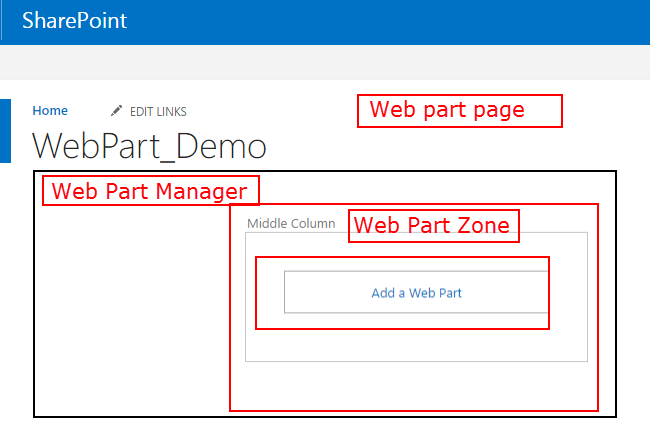The height and width of the screenshot is (440, 650).
Task: Click empty Middle Column area below Add box
Action: (x=416, y=345)
